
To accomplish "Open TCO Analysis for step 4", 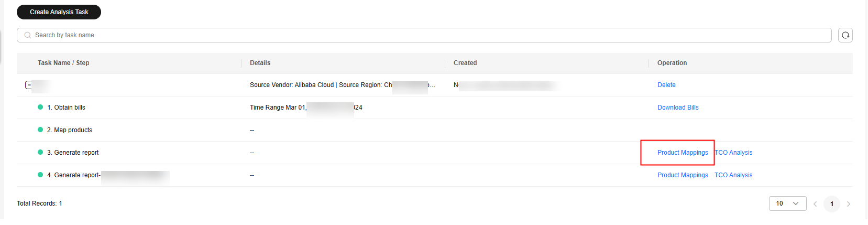I will click(x=733, y=175).
